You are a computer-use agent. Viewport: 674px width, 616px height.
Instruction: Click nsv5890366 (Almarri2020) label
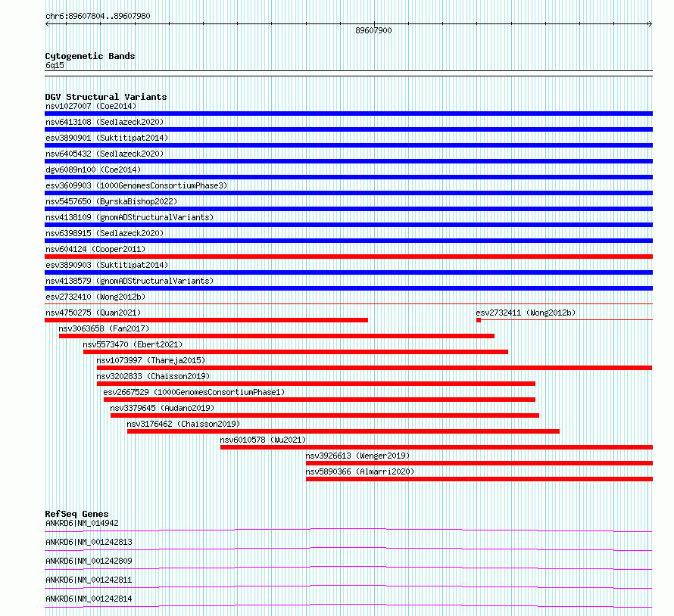coord(360,471)
